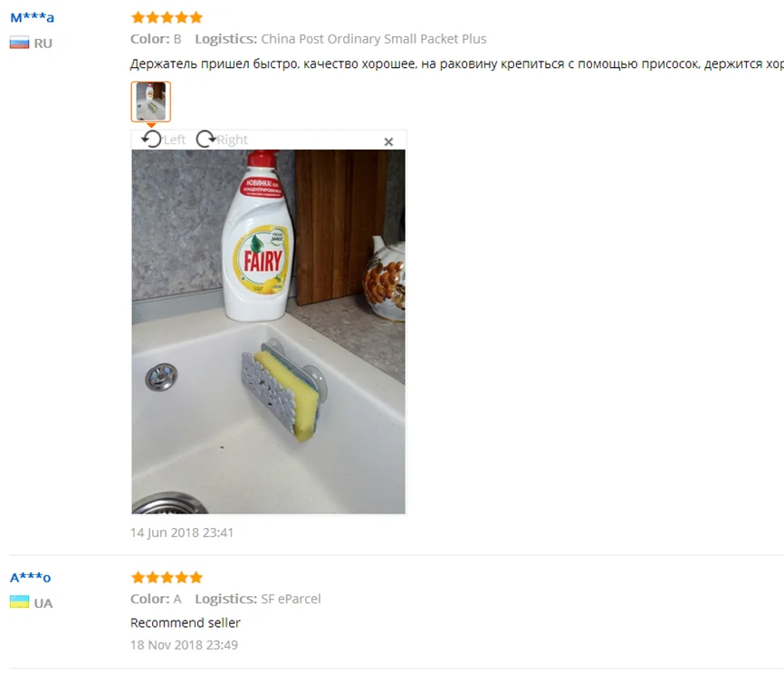Close the enlarged review photo viewer
This screenshot has width=784, height=683.
click(388, 142)
